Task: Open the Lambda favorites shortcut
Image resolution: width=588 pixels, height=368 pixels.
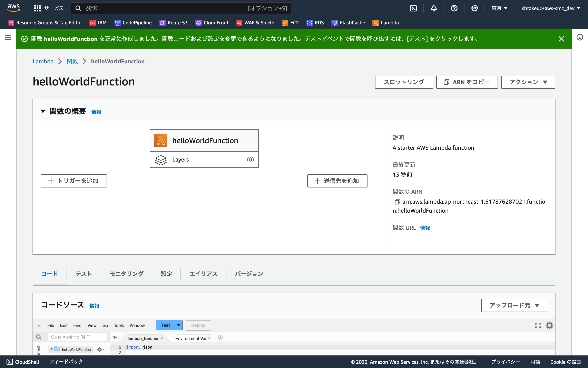Action: 386,23
